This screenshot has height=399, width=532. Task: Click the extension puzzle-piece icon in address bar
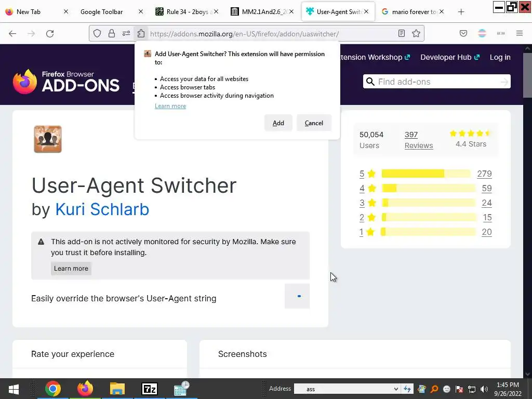point(141,33)
